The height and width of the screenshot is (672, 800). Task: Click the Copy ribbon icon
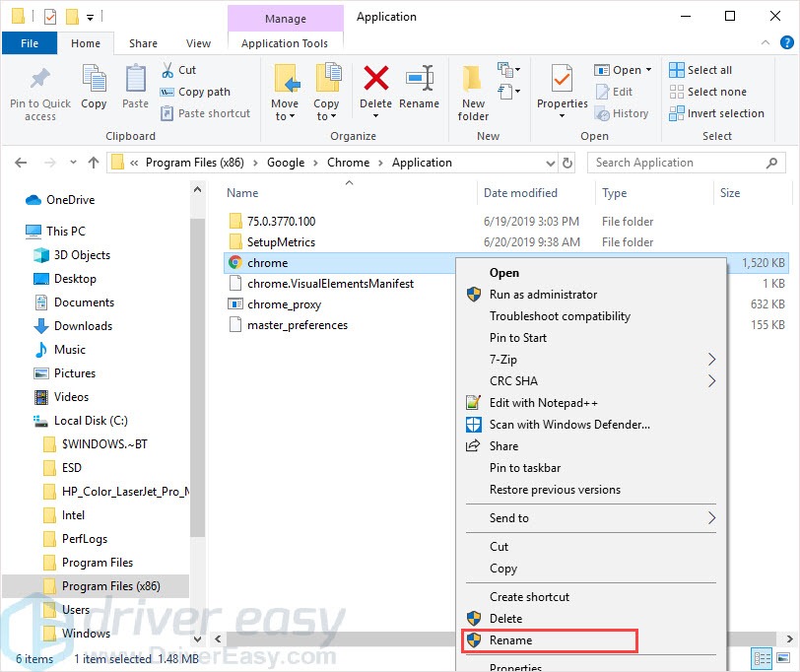94,79
